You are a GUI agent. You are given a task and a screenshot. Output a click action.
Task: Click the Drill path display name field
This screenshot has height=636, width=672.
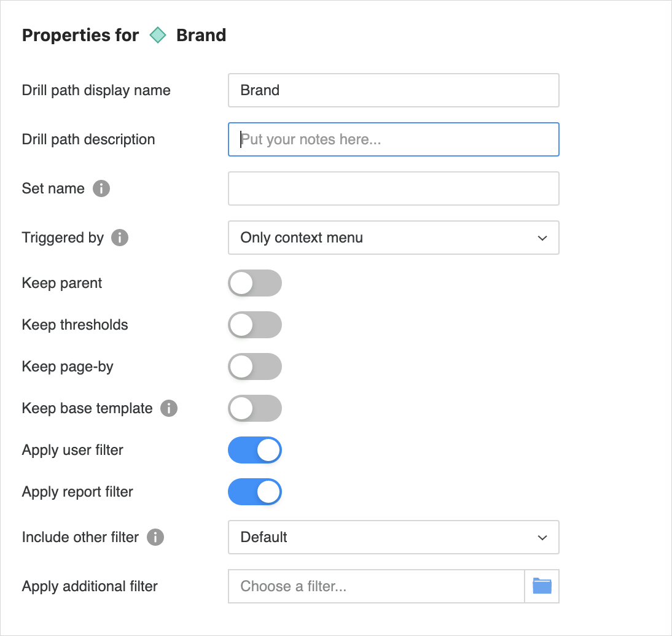pos(393,90)
